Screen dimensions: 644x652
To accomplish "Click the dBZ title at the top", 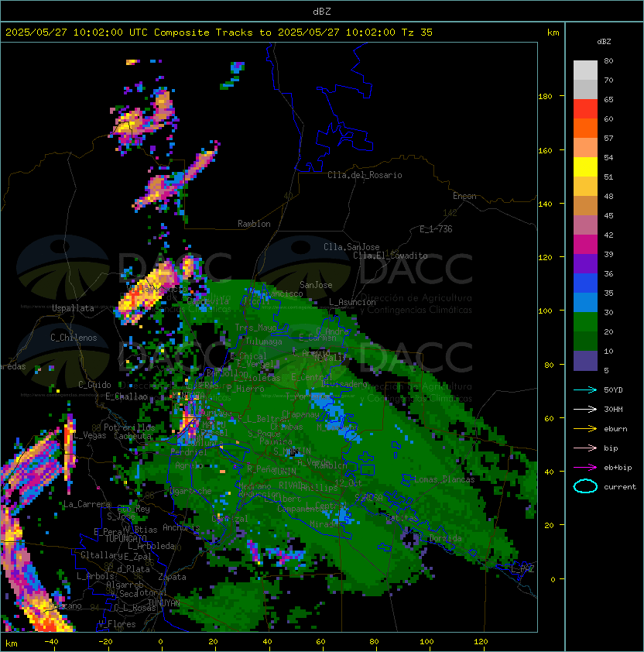I will (x=322, y=12).
